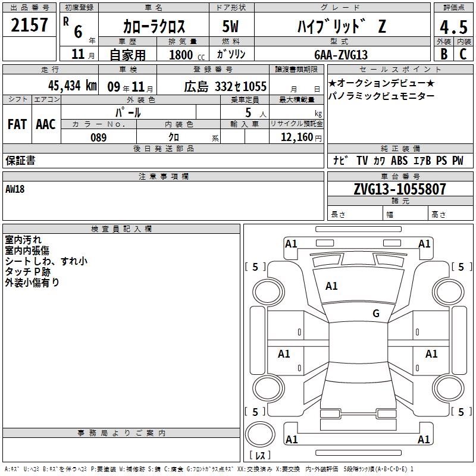Click the interior grade C cell

(x=463, y=54)
